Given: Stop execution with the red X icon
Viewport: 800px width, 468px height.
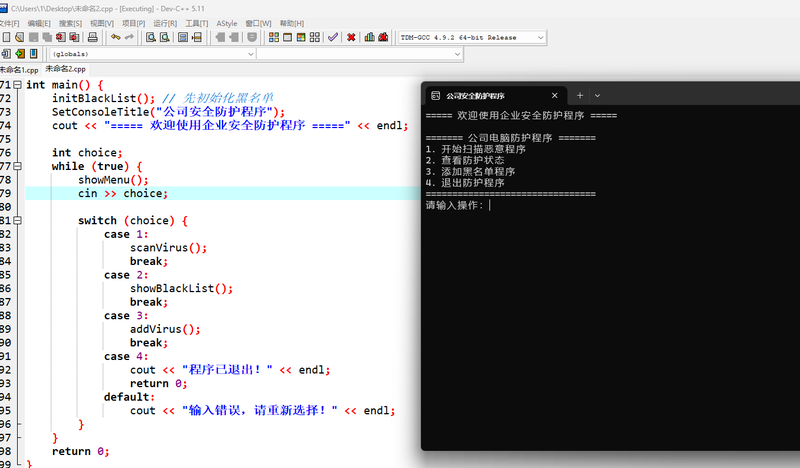Looking at the screenshot, I should (351, 37).
